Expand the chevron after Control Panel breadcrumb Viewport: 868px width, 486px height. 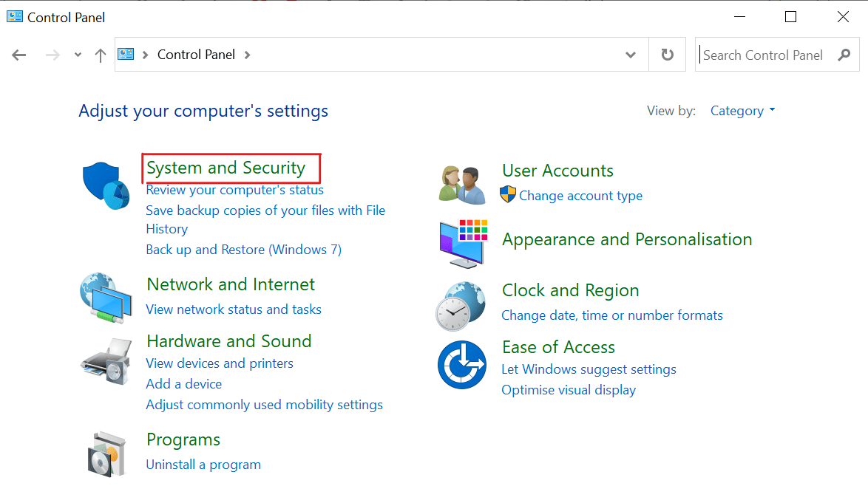(247, 55)
